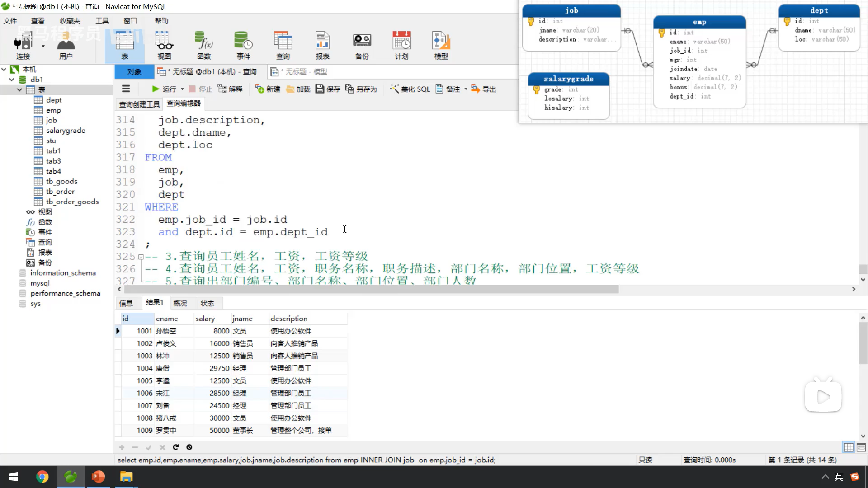Click the horizontal scrollbar of the editor
The width and height of the screenshot is (868, 488).
point(371,289)
